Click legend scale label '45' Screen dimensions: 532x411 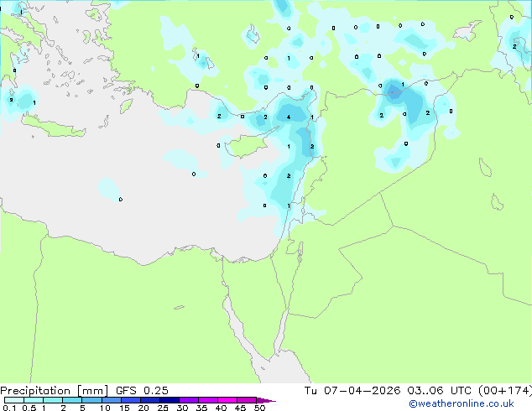pos(240,408)
